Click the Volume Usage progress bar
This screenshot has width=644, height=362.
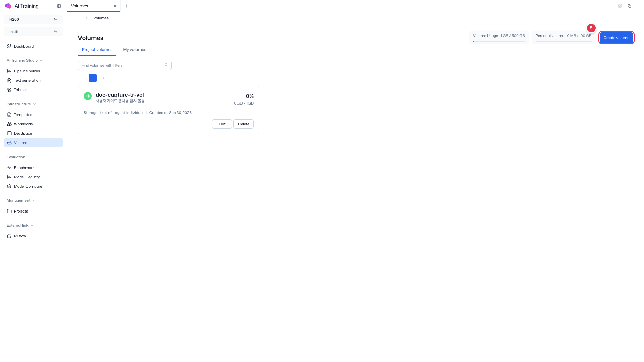(499, 42)
